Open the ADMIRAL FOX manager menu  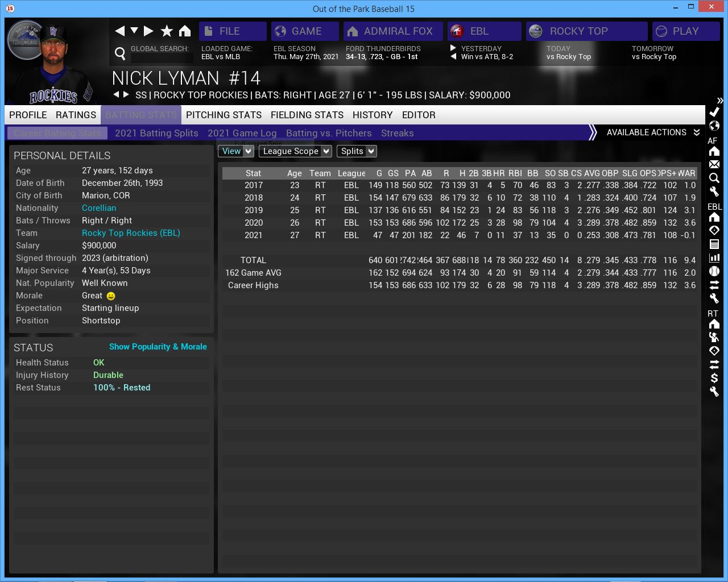coord(393,31)
